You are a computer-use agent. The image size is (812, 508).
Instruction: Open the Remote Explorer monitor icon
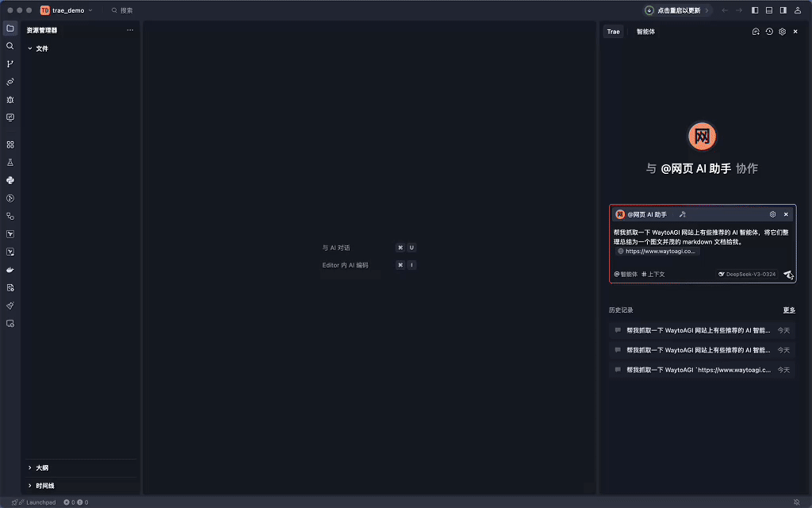(x=10, y=117)
